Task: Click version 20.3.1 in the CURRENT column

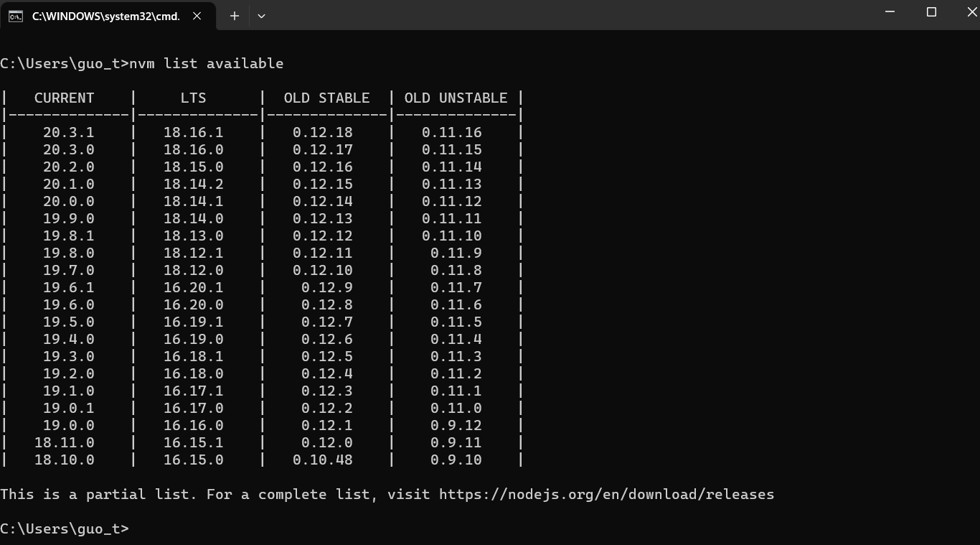Action: [68, 133]
